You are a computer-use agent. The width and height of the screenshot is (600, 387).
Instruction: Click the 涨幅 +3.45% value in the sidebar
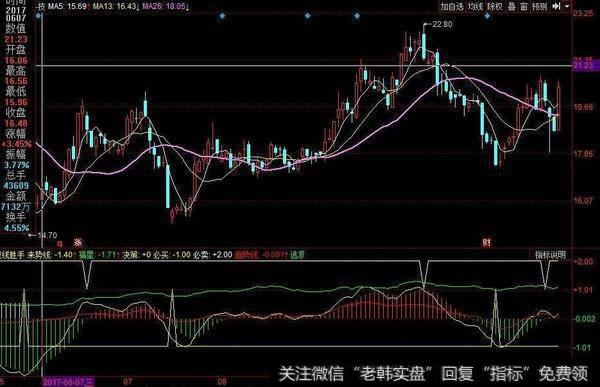pyautogui.click(x=16, y=144)
